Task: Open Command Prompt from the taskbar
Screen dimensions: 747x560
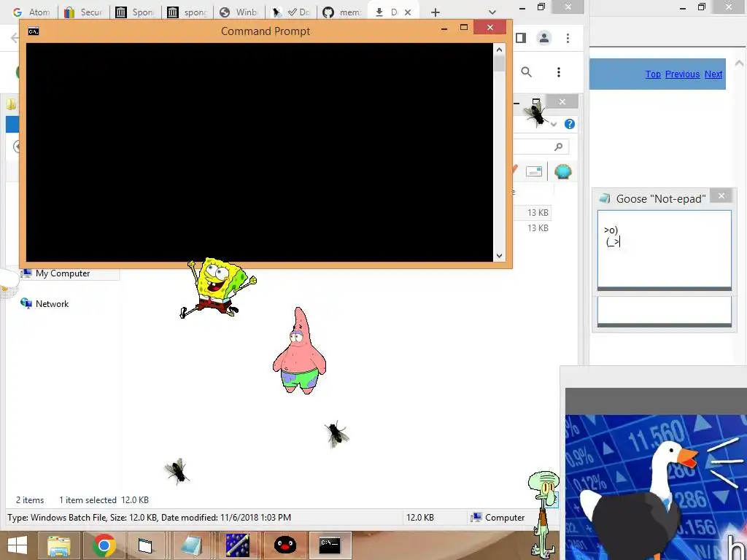Action: 329,545
